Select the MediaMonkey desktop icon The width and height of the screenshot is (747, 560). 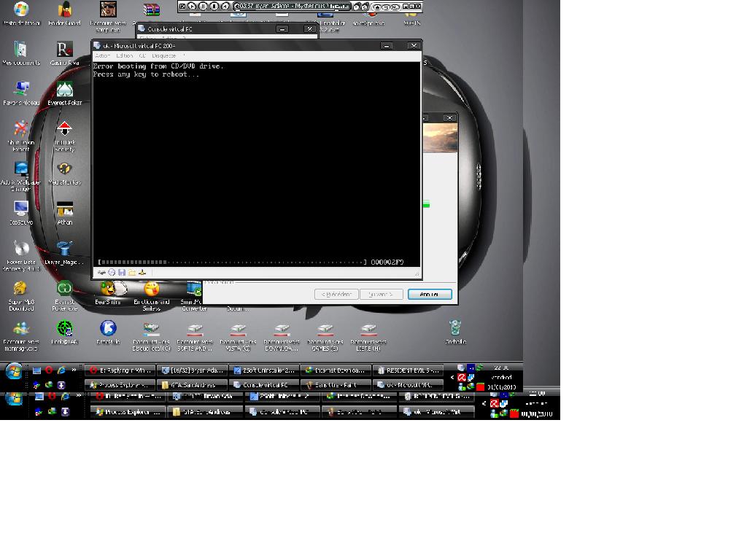pyautogui.click(x=64, y=174)
